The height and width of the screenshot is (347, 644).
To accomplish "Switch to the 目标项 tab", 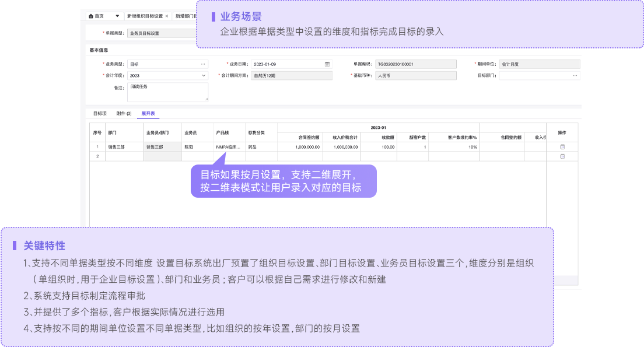I will click(x=100, y=113).
